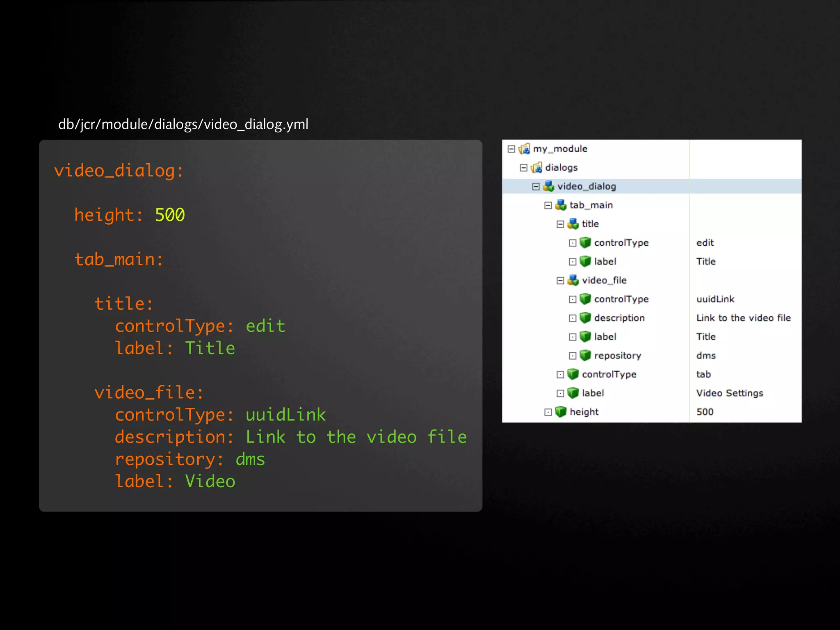Click green cube icon beside video_file's label row
The height and width of the screenshot is (630, 840).
click(x=585, y=337)
